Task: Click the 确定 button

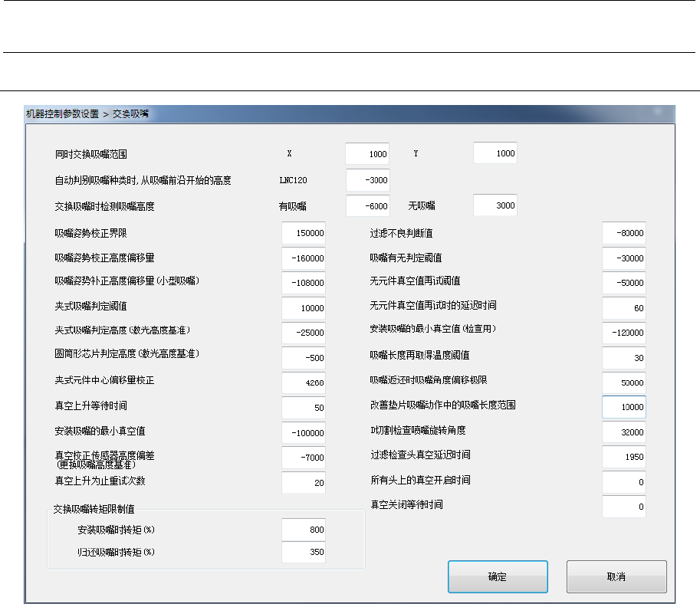Action: click(x=498, y=576)
